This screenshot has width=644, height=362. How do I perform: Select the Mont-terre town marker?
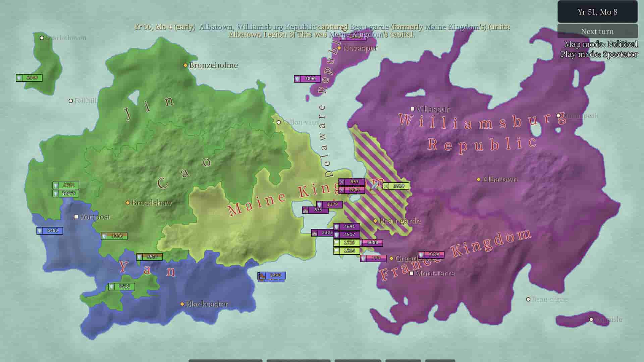pos(412,273)
